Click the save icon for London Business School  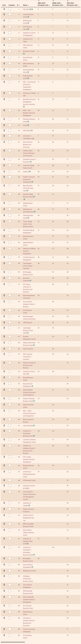4,14
